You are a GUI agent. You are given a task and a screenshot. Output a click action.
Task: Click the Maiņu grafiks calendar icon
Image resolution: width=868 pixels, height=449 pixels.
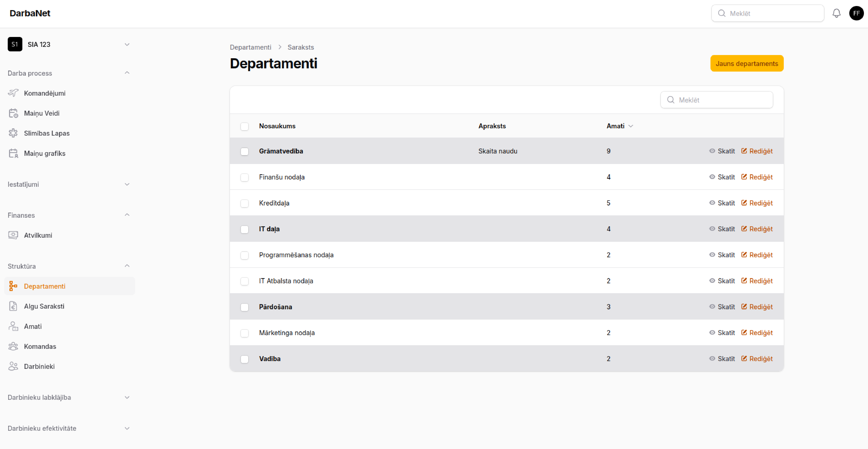pos(13,153)
